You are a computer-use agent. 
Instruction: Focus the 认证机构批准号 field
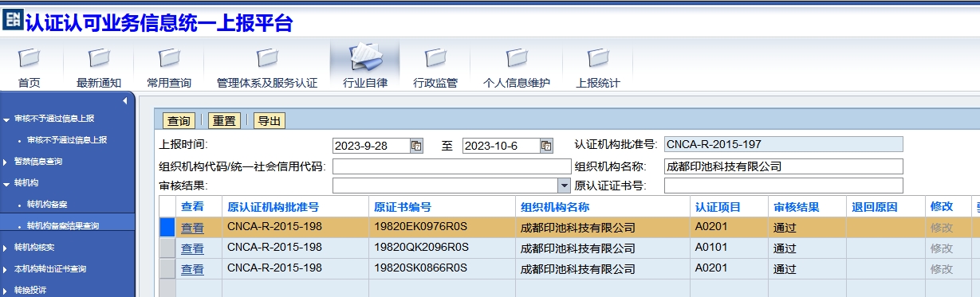(783, 144)
